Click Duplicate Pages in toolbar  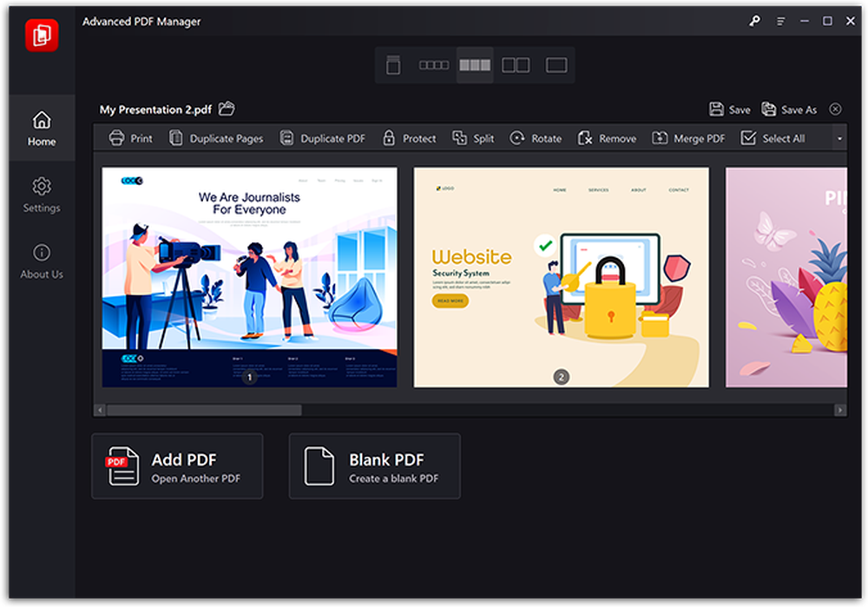coord(216,138)
